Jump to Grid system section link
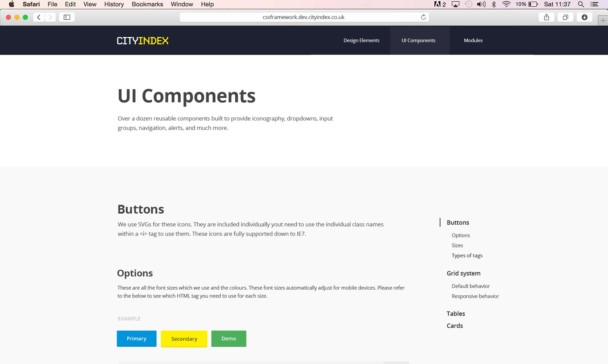The height and width of the screenshot is (364, 608). (463, 273)
